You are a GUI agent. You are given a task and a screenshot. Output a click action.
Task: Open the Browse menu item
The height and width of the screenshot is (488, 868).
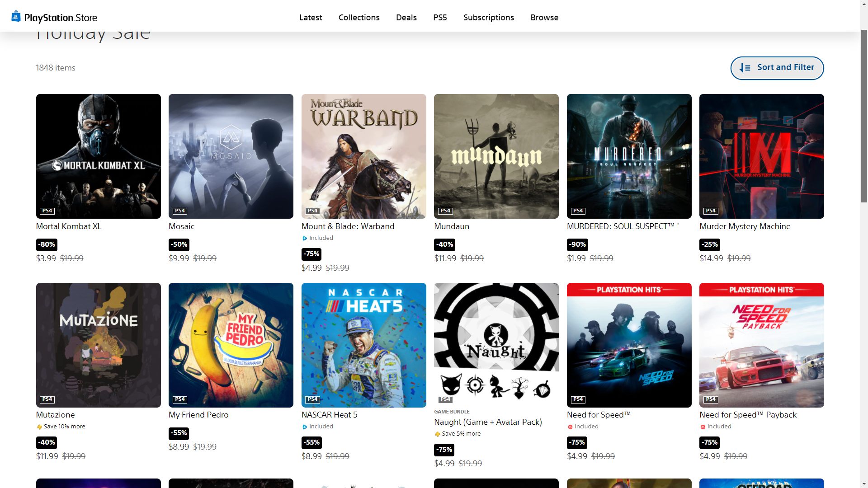[x=544, y=17]
